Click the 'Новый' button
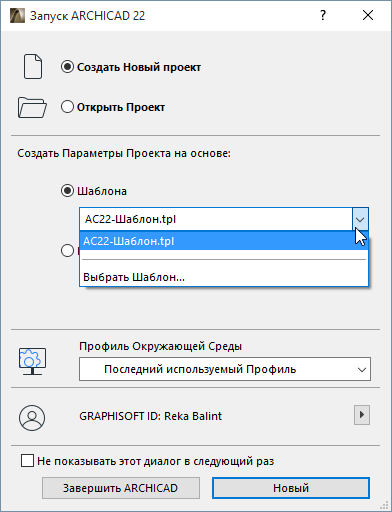This screenshot has width=392, height=512. (291, 488)
